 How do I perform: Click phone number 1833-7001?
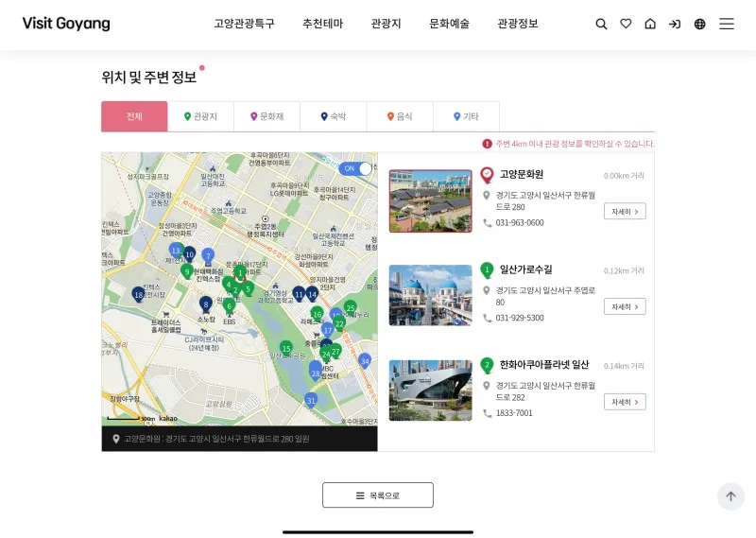tap(514, 413)
